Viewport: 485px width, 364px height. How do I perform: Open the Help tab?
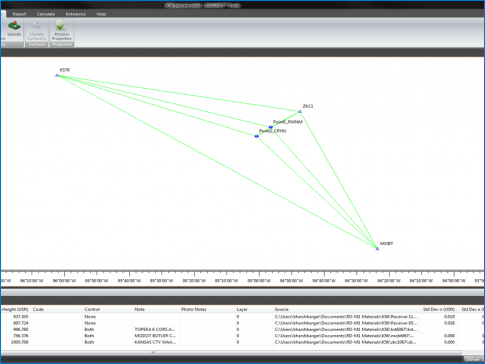[101, 14]
